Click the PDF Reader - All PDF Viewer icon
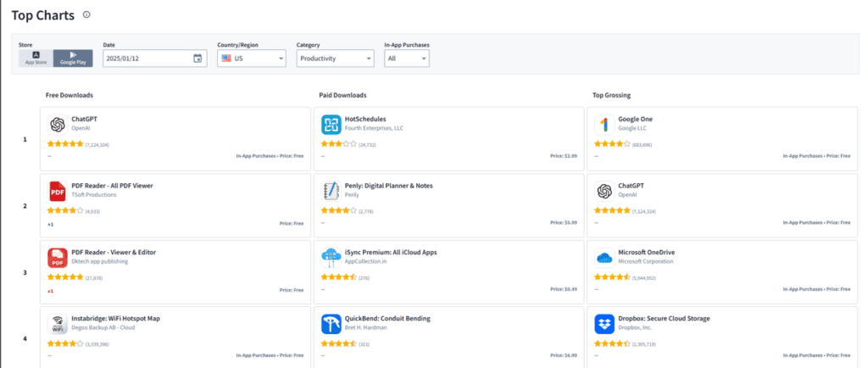This screenshot has height=368, width=868. click(58, 192)
